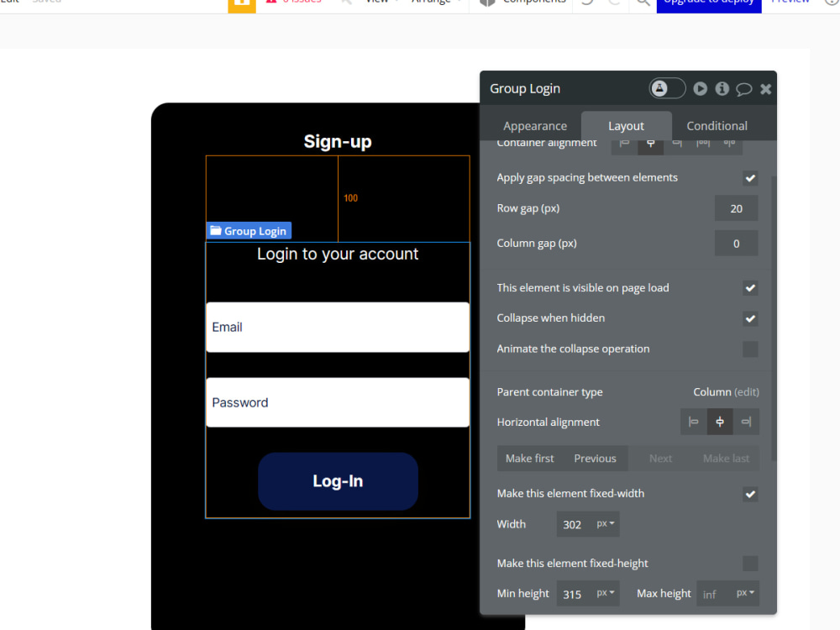This screenshot has height=630, width=840.
Task: Open the comment bubble icon in property panel
Action: point(743,89)
